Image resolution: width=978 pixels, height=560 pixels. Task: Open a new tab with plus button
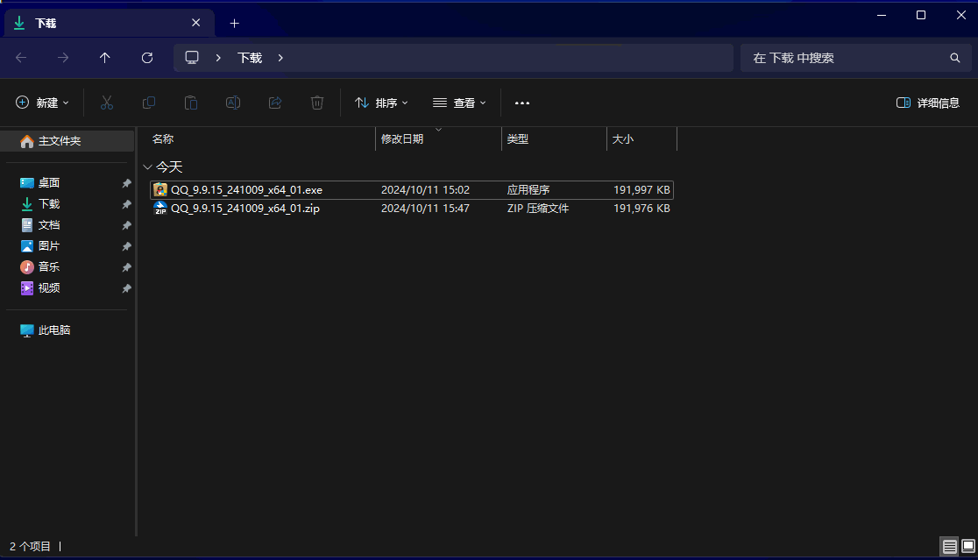(234, 23)
